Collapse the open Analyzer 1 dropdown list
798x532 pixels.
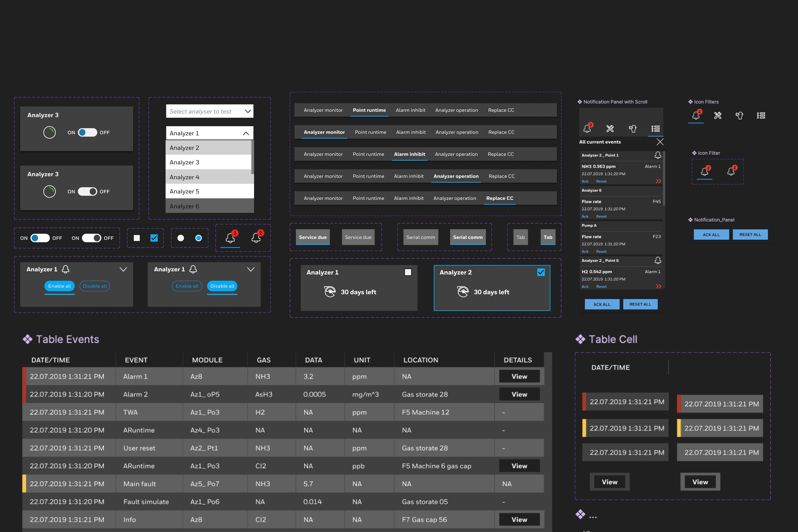[x=246, y=133]
